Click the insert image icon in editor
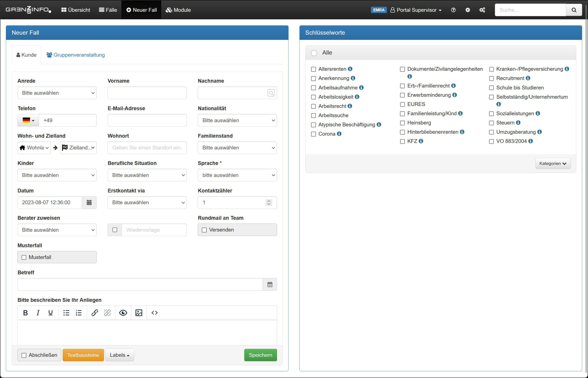Image resolution: width=588 pixels, height=378 pixels. click(139, 313)
